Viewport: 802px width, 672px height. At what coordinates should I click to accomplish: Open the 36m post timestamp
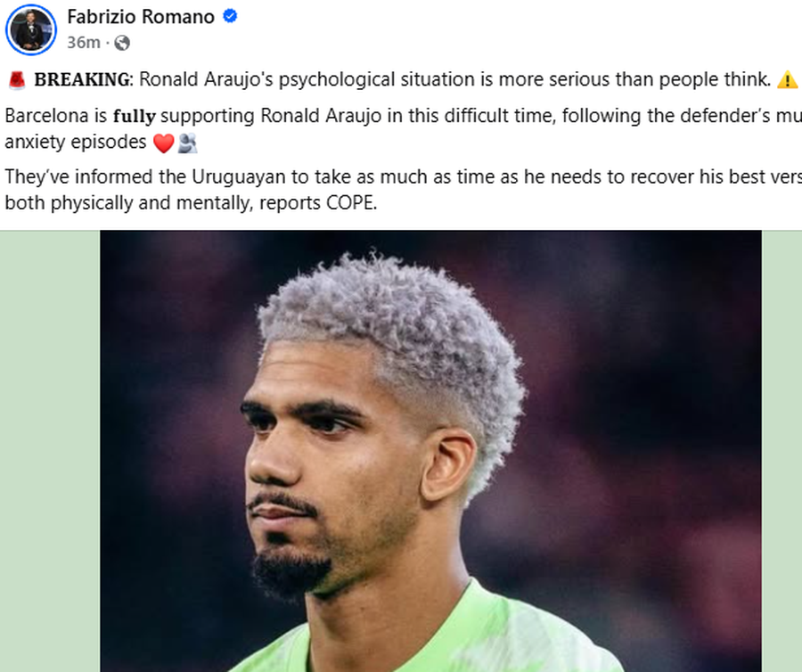84,43
